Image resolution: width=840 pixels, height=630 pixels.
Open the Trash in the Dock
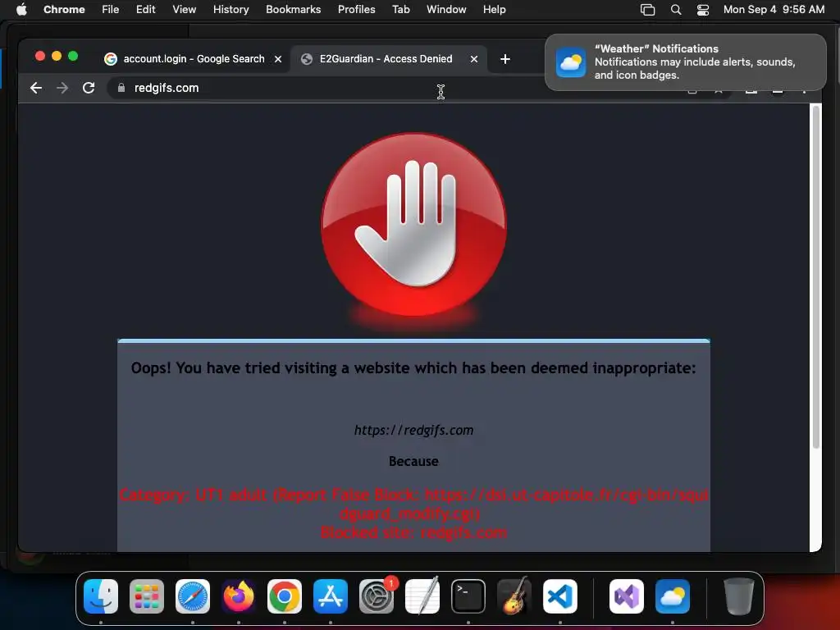pyautogui.click(x=739, y=596)
